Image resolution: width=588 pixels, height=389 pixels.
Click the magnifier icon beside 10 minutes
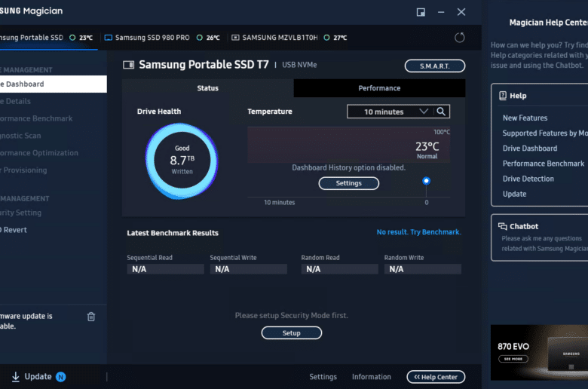point(441,112)
